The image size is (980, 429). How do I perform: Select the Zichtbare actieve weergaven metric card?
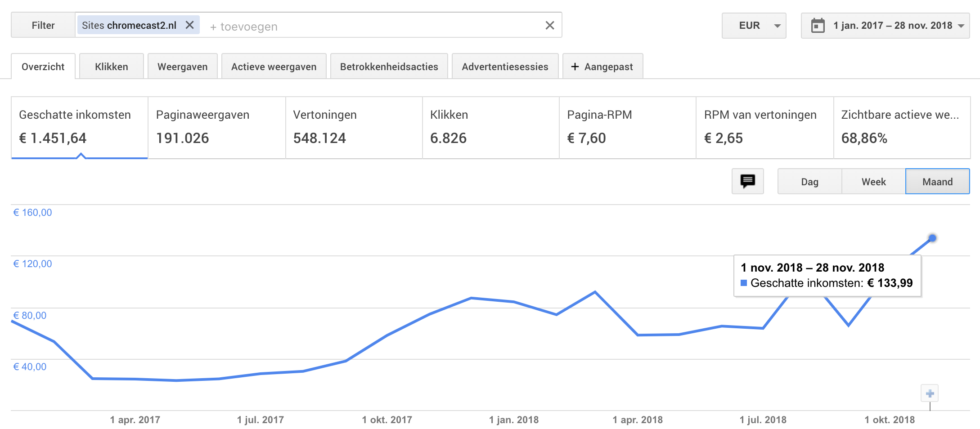click(902, 128)
